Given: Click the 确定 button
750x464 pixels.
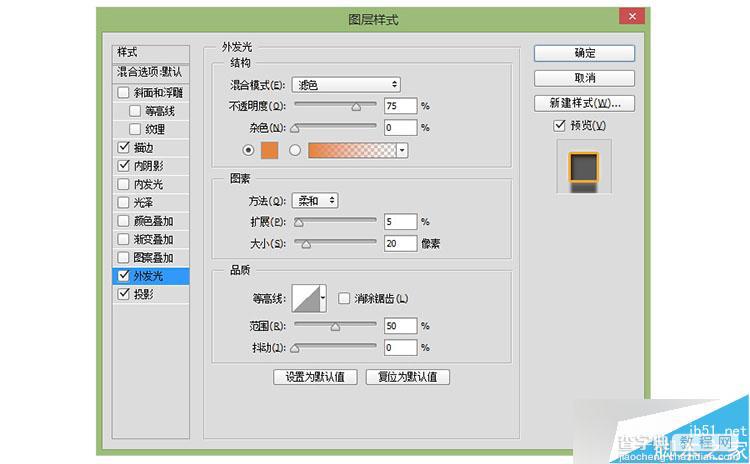Looking at the screenshot, I should (x=584, y=53).
